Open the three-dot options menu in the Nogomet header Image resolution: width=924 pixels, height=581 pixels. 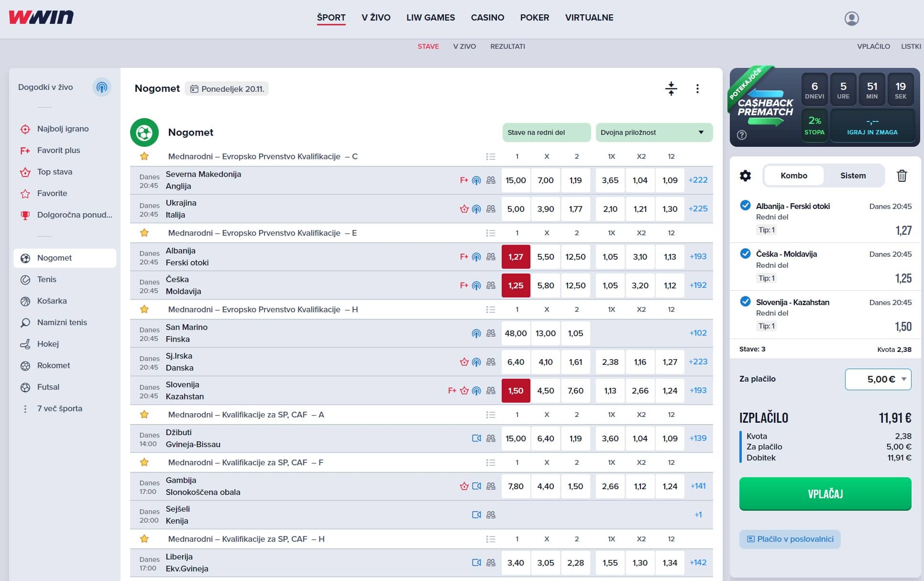(x=697, y=88)
